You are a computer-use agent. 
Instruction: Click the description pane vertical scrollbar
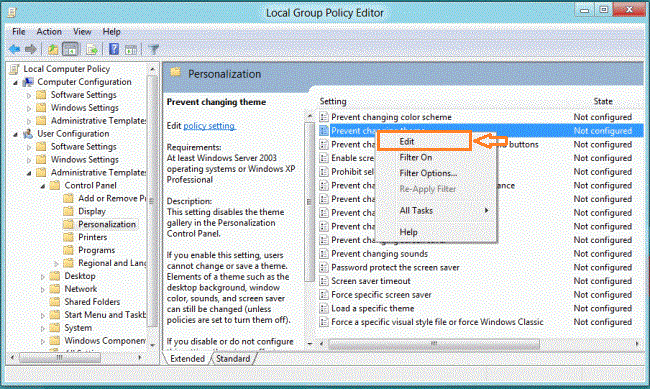tap(309, 202)
